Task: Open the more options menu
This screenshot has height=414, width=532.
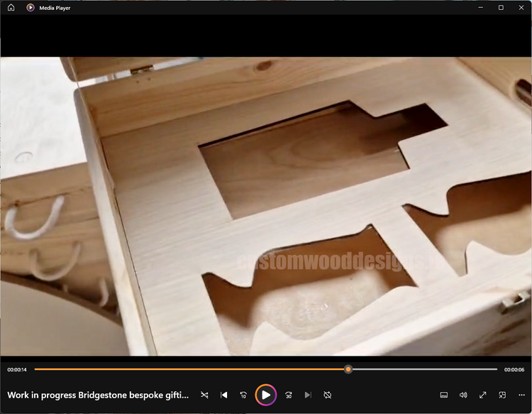Action: tap(521, 395)
